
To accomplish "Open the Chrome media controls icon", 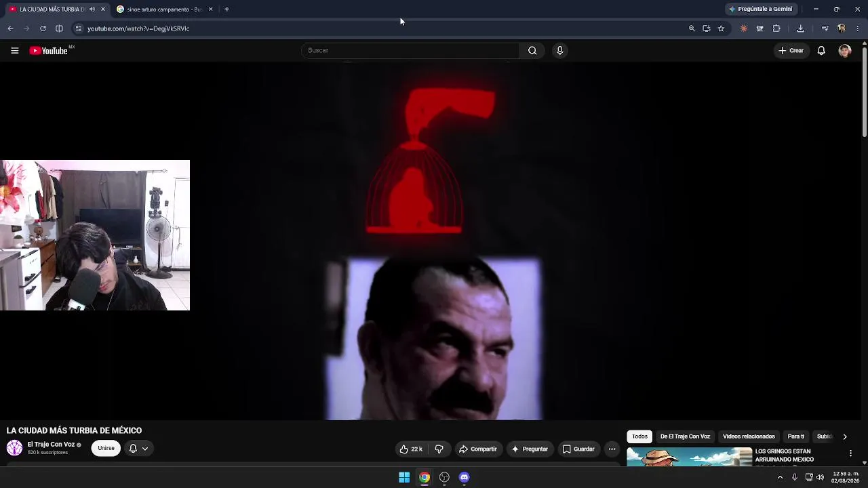I will 825,28.
